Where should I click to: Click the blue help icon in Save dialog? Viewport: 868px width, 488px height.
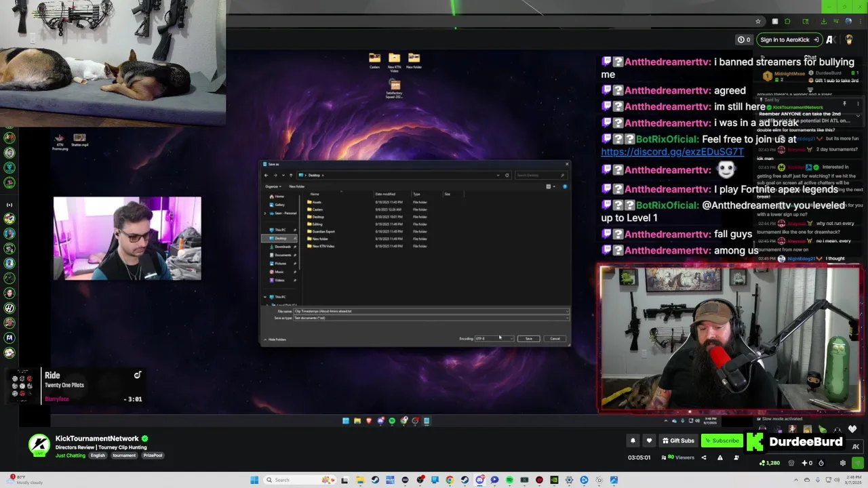click(565, 186)
